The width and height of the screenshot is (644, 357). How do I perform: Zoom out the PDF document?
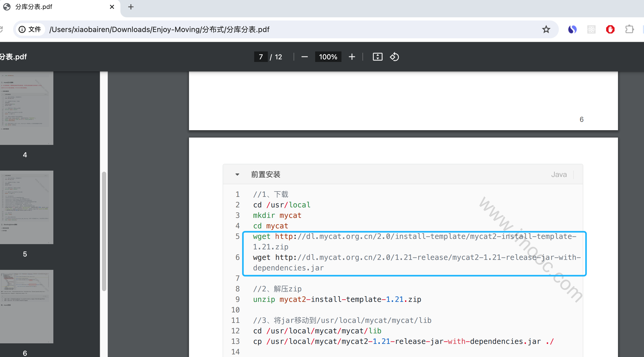[x=304, y=57]
